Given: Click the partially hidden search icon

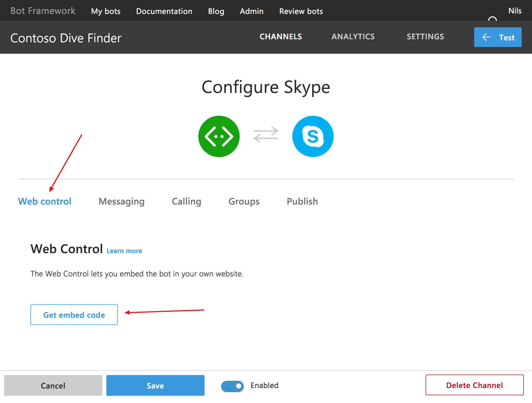Looking at the screenshot, I should (492, 19).
